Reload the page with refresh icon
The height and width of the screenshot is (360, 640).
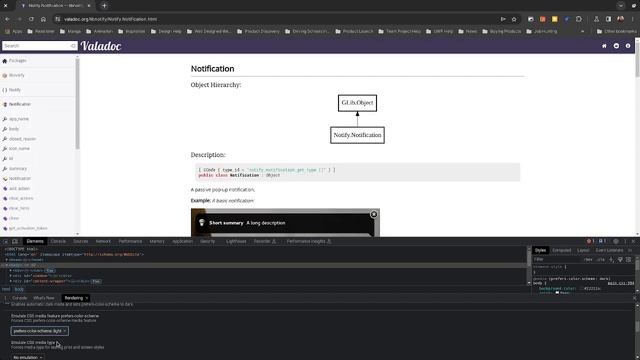coord(31,19)
